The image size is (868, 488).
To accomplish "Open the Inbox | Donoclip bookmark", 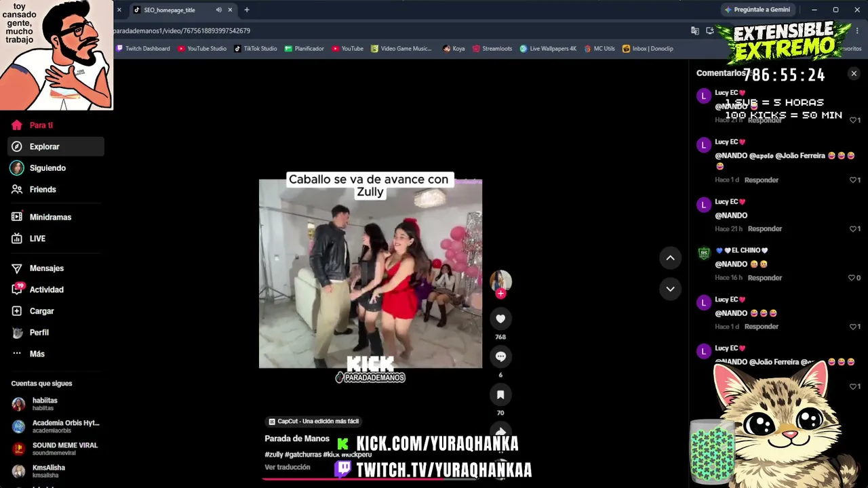I will (x=648, y=49).
